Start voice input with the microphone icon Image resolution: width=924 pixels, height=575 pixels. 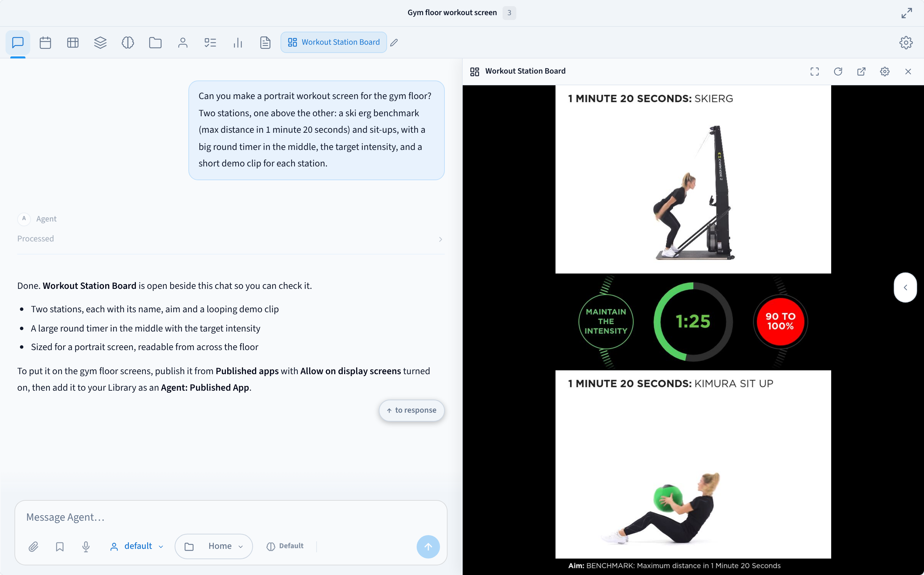(86, 546)
